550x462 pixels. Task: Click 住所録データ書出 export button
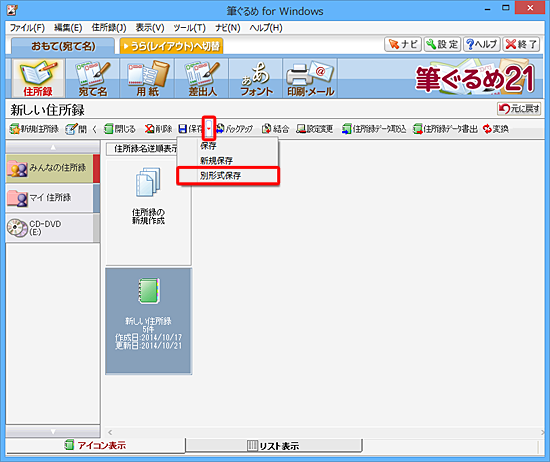point(445,129)
